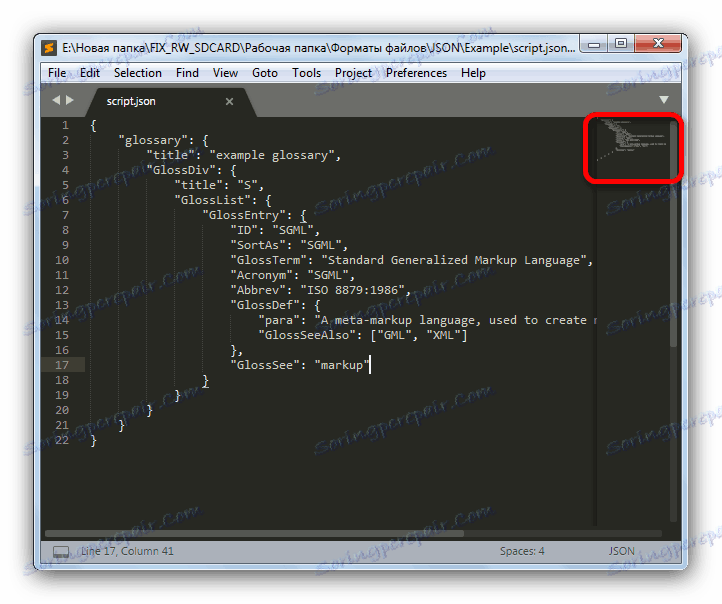Click the "para" key on line 14
This screenshot has width=722, height=604.
coord(279,320)
